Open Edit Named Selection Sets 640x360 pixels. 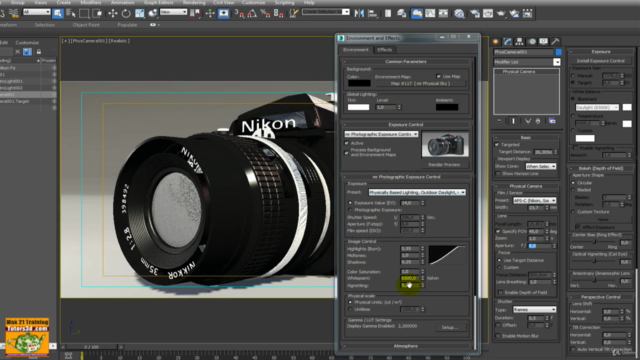[293, 13]
